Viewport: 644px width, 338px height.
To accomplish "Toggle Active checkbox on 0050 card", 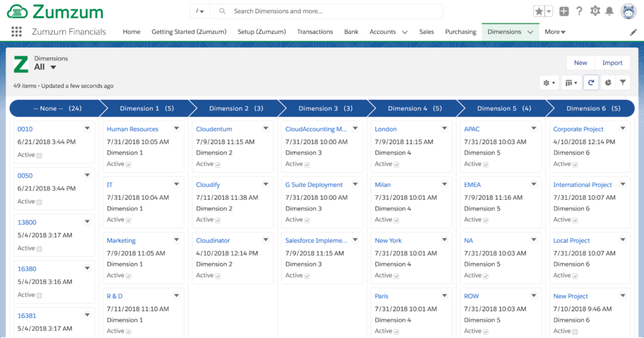I will pyautogui.click(x=39, y=202).
